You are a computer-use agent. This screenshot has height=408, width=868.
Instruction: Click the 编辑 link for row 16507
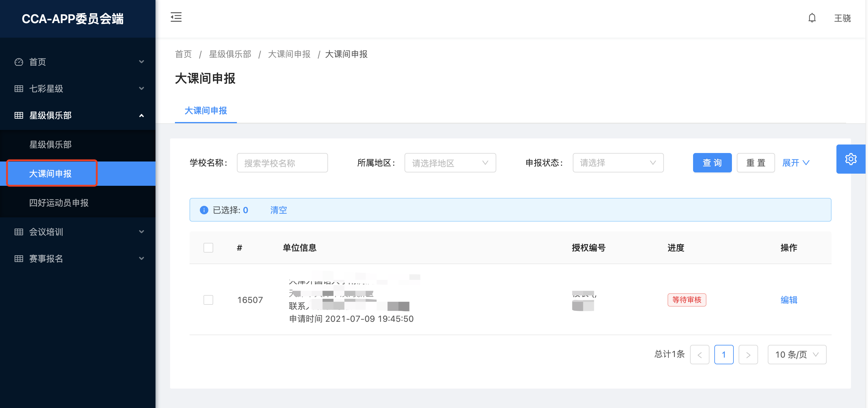point(788,300)
